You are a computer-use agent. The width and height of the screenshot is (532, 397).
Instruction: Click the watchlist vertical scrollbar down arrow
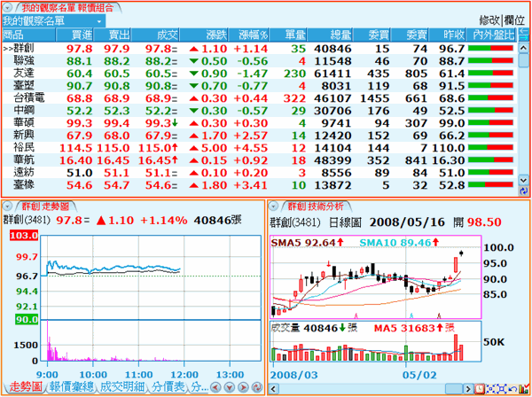pos(525,191)
